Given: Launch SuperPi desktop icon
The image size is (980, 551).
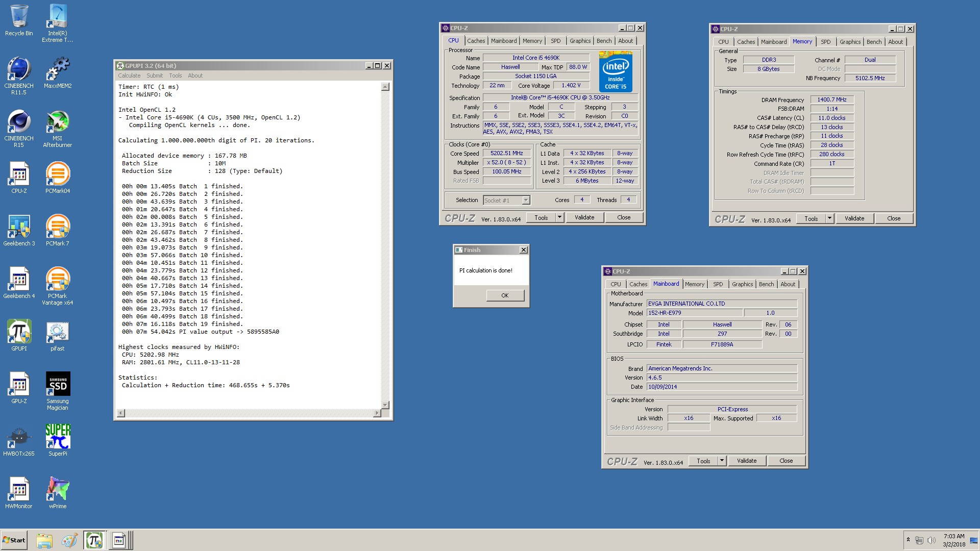Looking at the screenshot, I should pyautogui.click(x=57, y=440).
